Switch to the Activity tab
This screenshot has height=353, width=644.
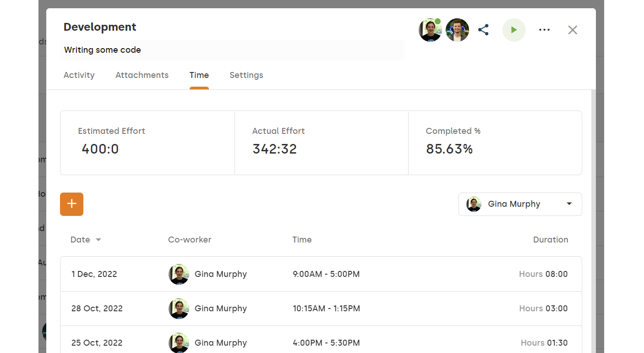79,75
